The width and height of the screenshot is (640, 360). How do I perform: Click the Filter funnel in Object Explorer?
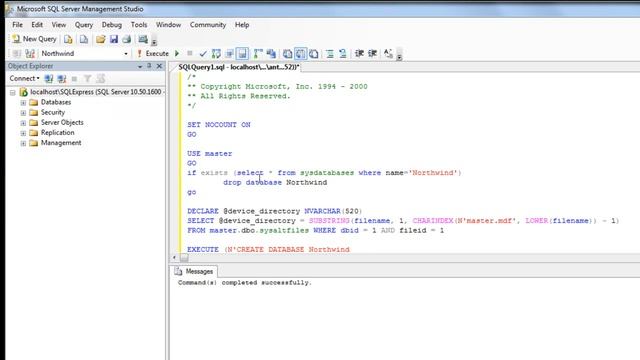[x=87, y=78]
